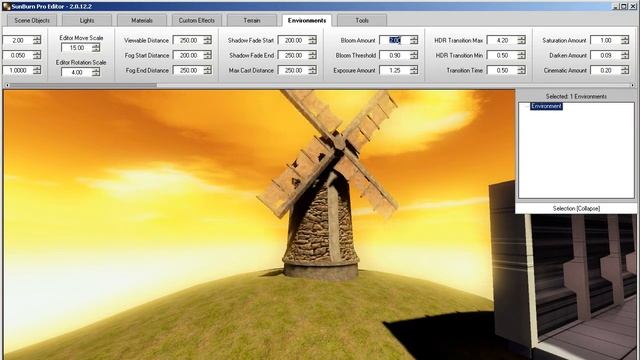Open the Tools tab
Image resolution: width=640 pixels, height=360 pixels.
tap(362, 20)
